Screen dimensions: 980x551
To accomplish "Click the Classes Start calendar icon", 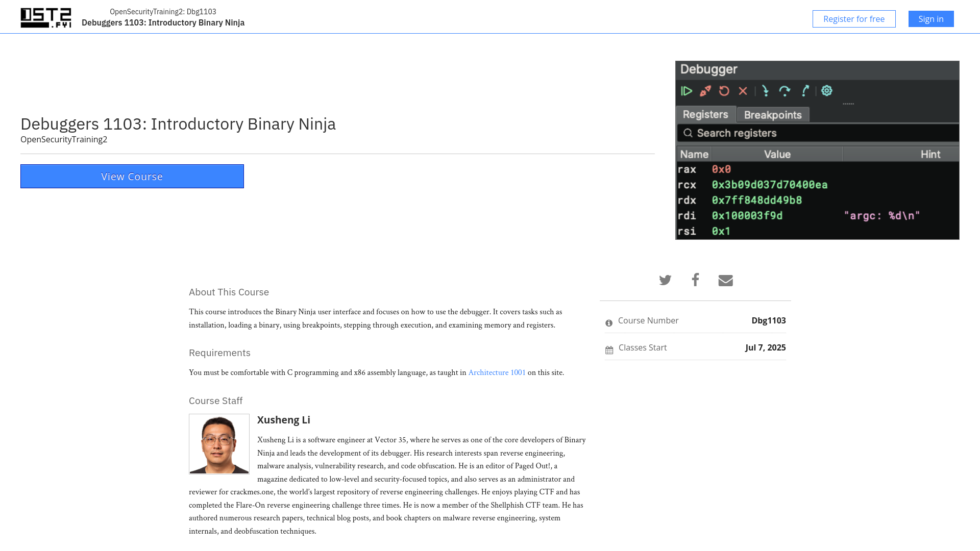I will click(609, 350).
